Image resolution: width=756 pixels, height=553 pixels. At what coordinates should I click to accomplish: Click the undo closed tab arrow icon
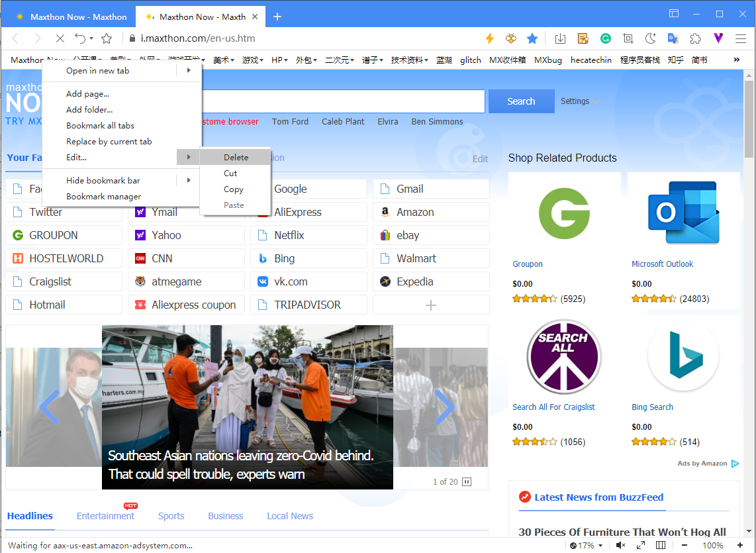(x=80, y=38)
